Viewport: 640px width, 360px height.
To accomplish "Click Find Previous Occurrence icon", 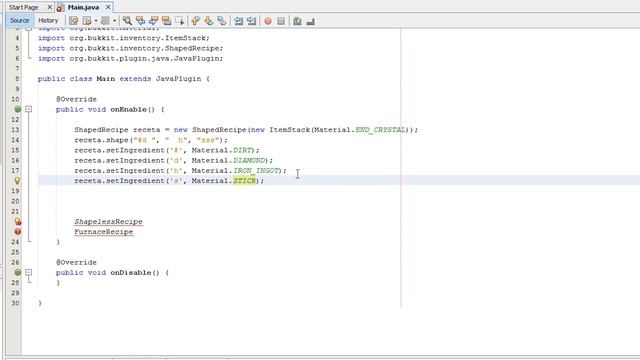I will pyautogui.click(x=140, y=21).
